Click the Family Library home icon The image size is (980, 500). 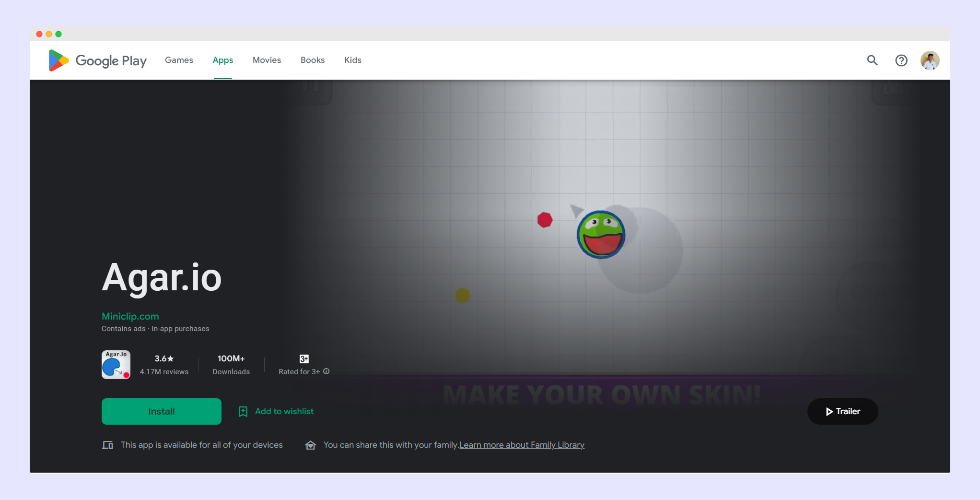click(x=311, y=445)
